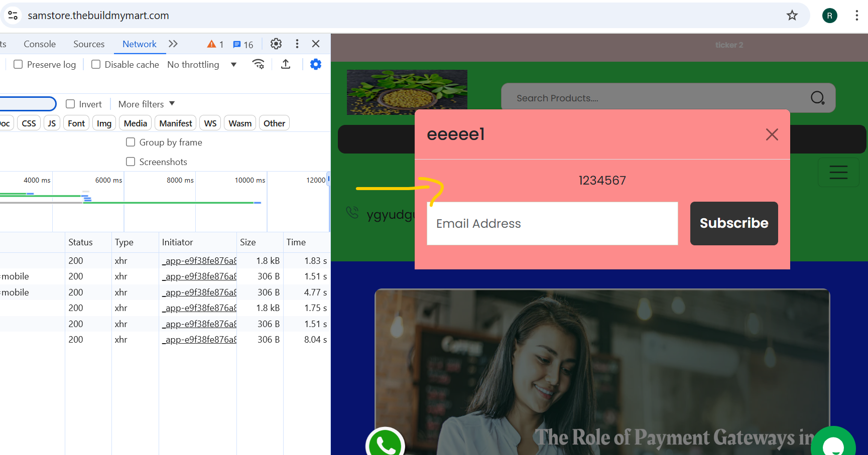868x455 pixels.
Task: Click the phone icon next to ygyudg
Action: pyautogui.click(x=352, y=213)
